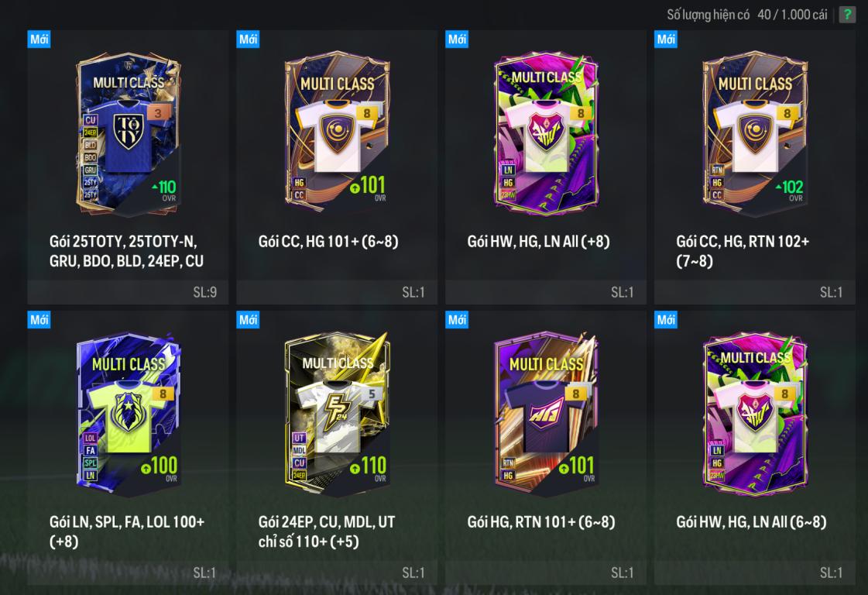Screen dimensions: 868x595
Task: Open the Gói HW, HG, LN All (6~8) card image
Action: [x=755, y=414]
